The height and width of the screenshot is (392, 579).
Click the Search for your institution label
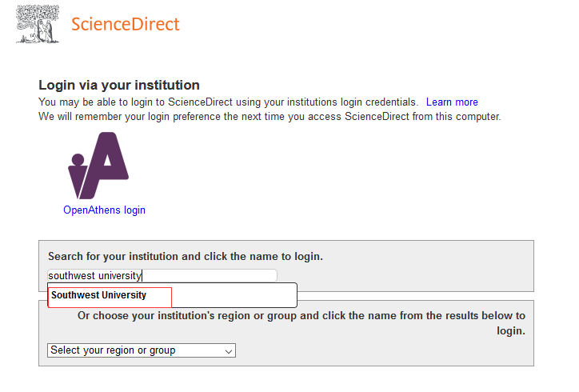[185, 257]
